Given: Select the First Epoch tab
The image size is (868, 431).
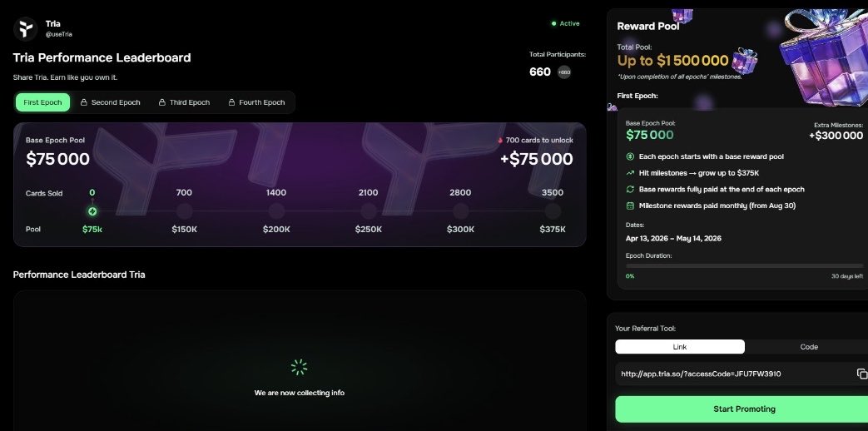Looking at the screenshot, I should 42,102.
